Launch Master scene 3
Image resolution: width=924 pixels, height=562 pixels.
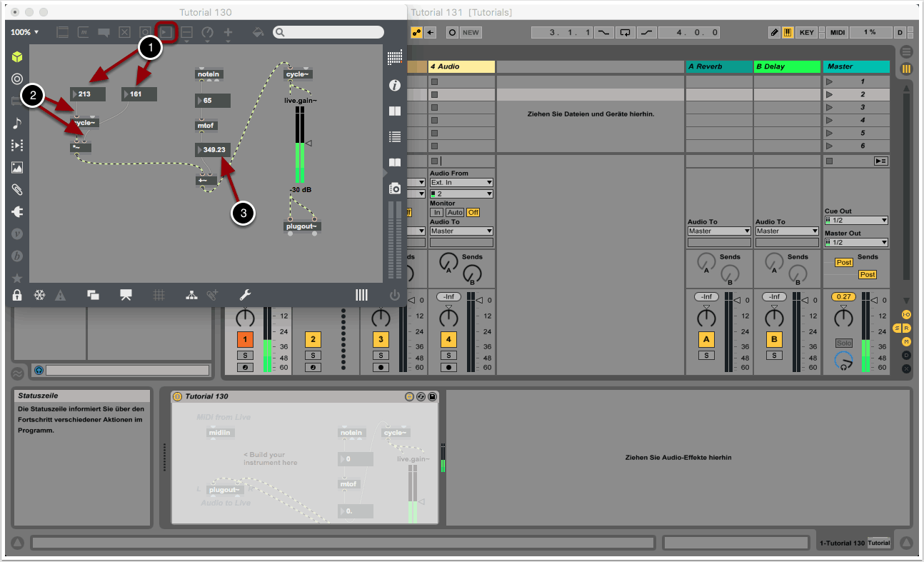pos(829,107)
